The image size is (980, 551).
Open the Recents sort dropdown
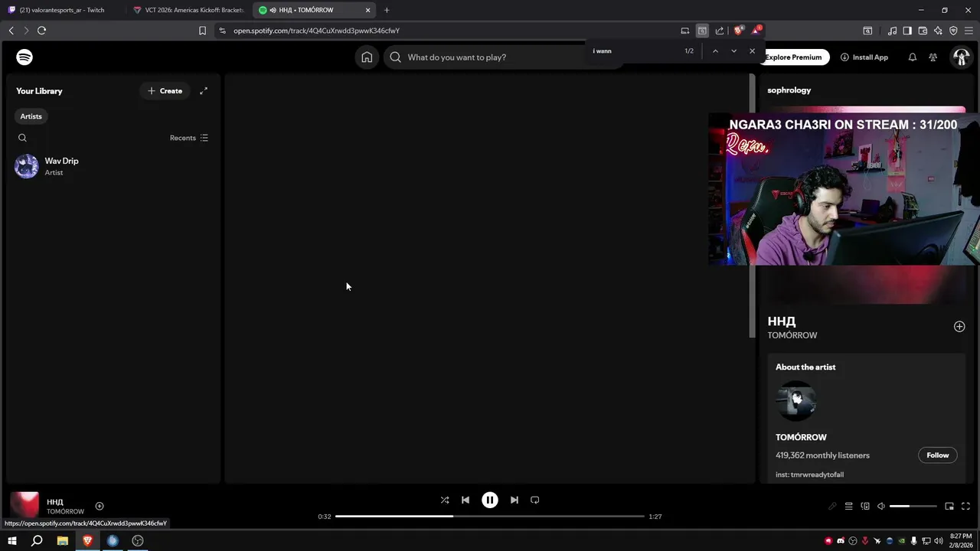189,138
